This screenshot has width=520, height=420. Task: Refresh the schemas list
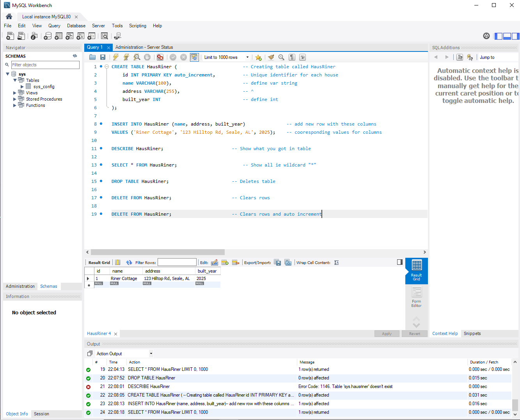[75, 56]
